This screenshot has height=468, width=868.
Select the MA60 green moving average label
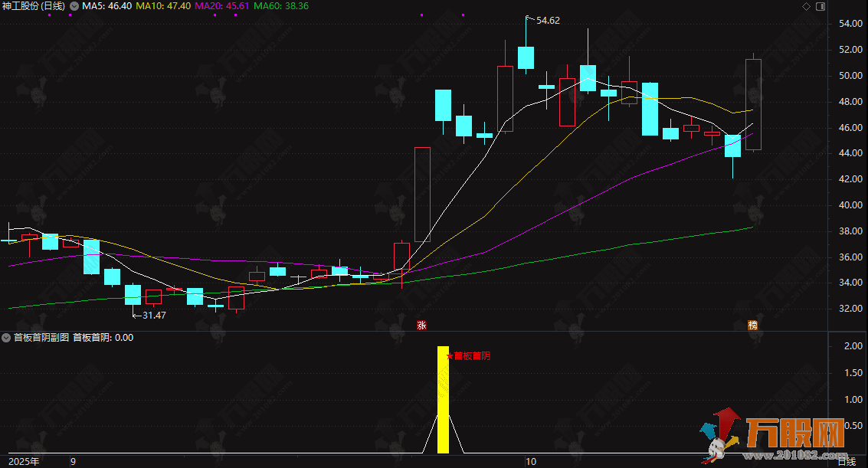click(281, 6)
